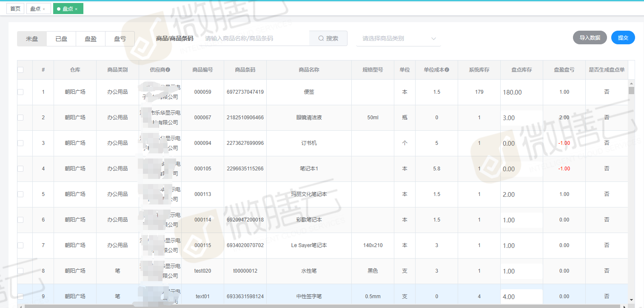Check the checkbox for row 1 便签
This screenshot has width=644, height=308.
click(x=20, y=92)
